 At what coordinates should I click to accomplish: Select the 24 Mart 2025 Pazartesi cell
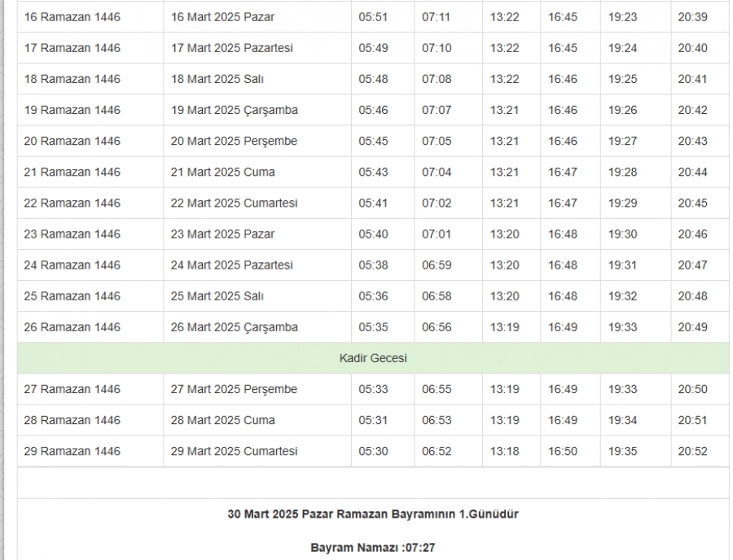coord(231,265)
